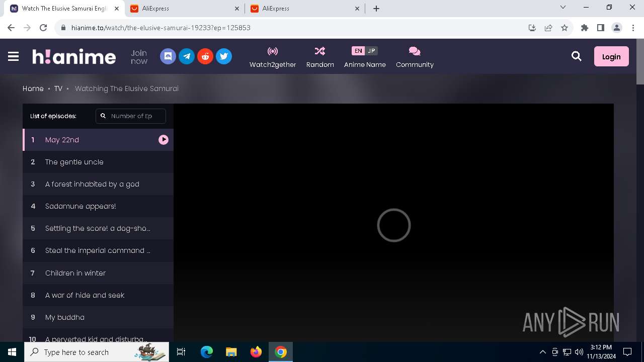Click the address bar URL

click(160, 28)
